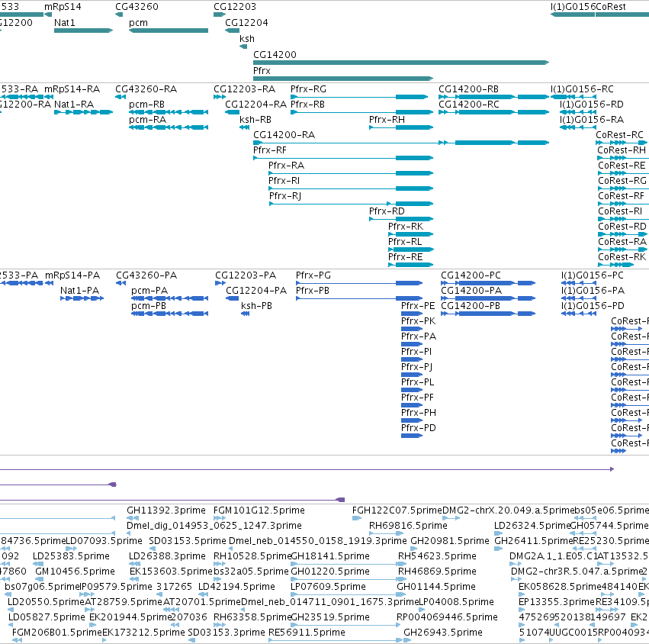
Task: Open protein label CG12204-PA
Action: [256, 291]
